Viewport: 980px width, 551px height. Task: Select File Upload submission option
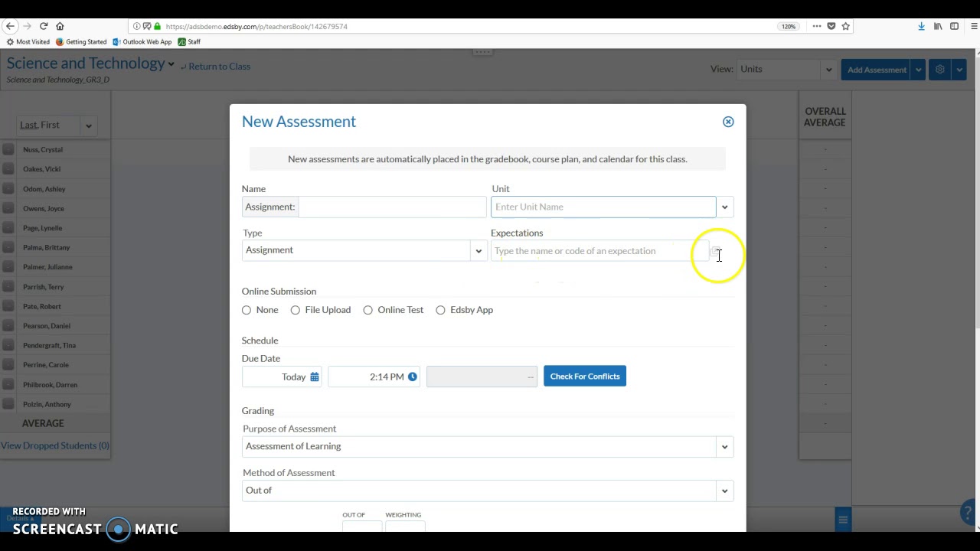[296, 310]
